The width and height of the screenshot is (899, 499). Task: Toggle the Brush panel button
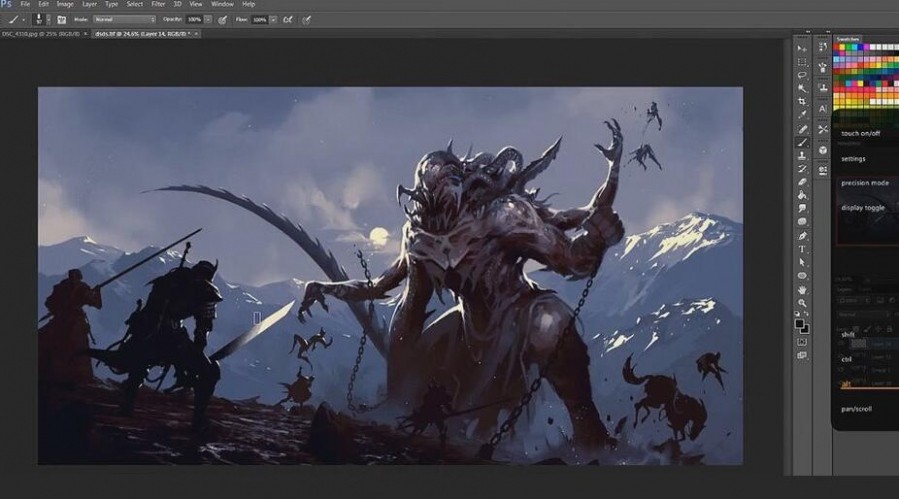[x=61, y=20]
